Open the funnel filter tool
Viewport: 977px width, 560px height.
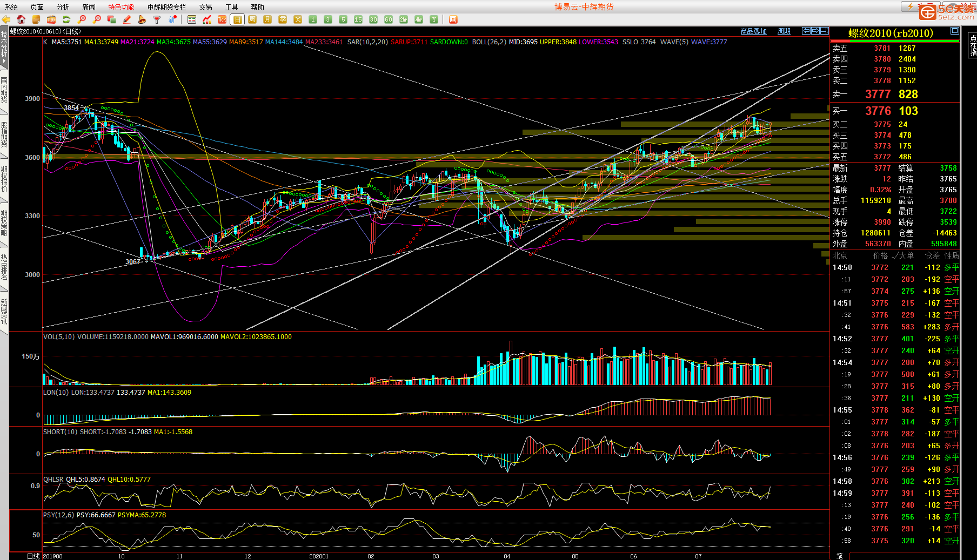(157, 19)
